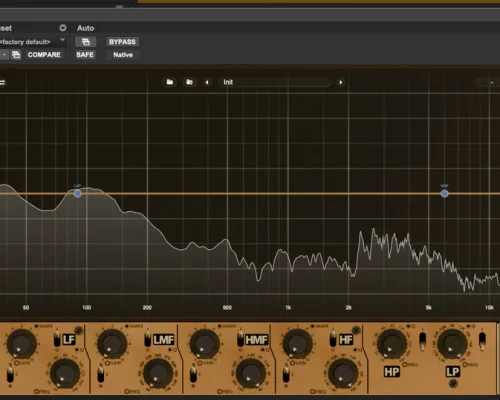The image size is (500, 400).
Task: Toggle the LMF band on/off switch
Action: (147, 339)
